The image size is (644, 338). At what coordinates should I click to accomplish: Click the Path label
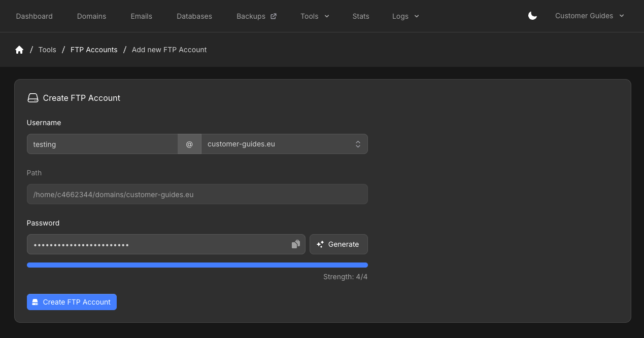(34, 173)
